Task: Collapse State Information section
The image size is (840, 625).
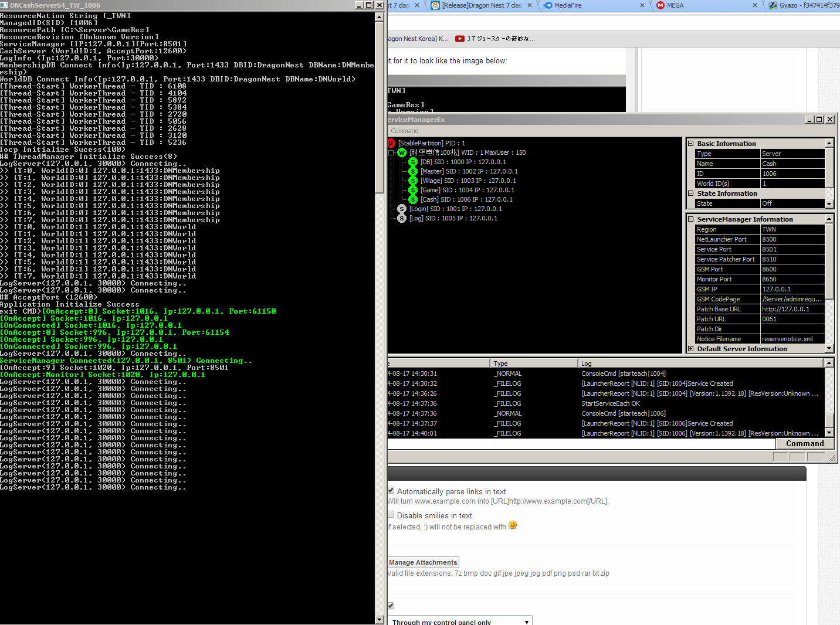Action: (691, 193)
